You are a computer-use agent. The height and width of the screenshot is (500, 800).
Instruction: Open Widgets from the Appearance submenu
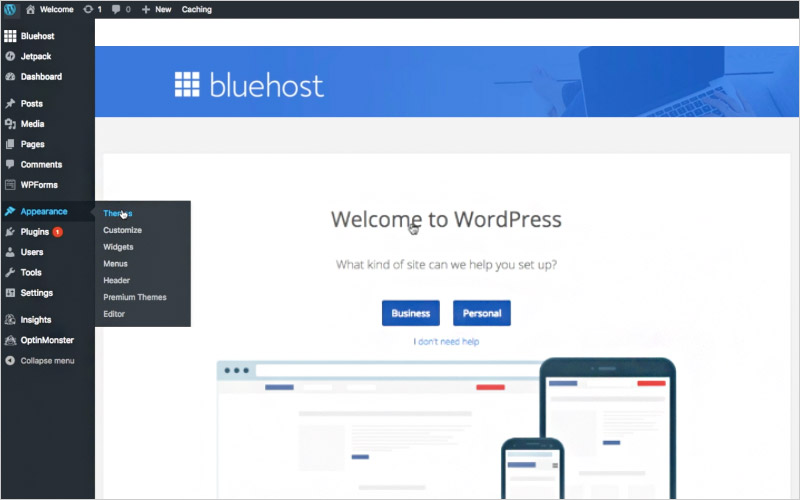(x=118, y=247)
